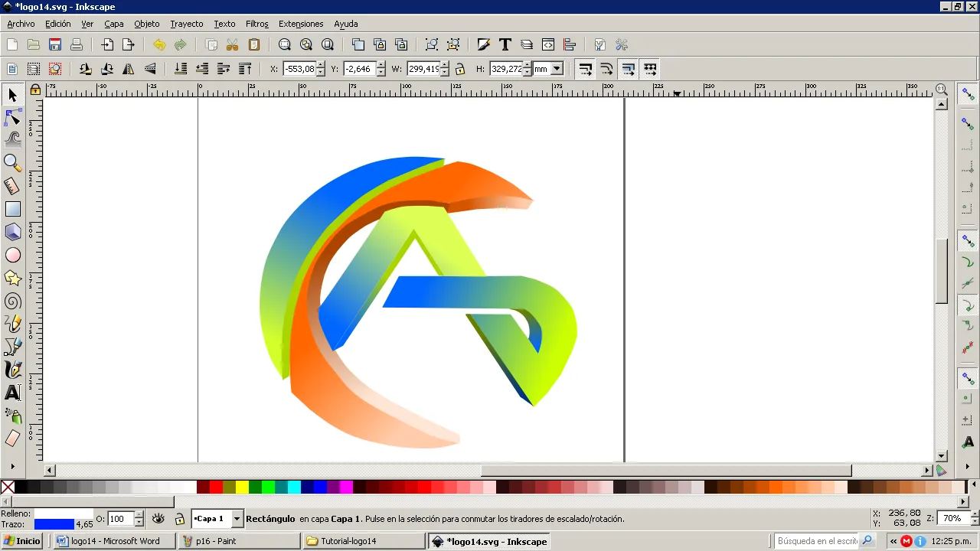
Task: Open the Text and Font dialog icon
Action: (x=505, y=45)
